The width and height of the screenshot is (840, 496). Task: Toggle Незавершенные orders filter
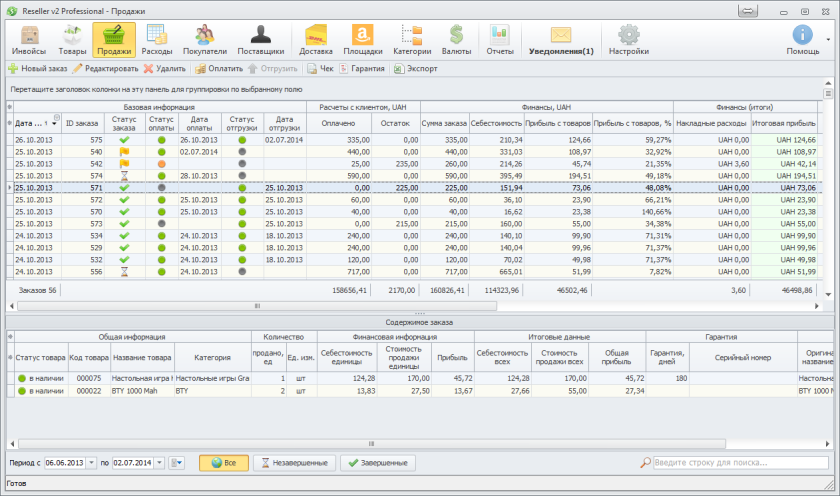tap(294, 463)
